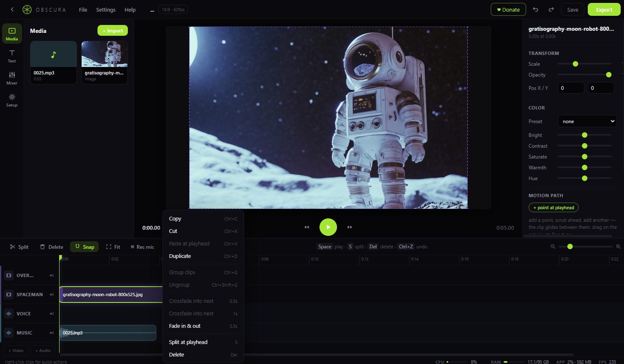Open the 16:9 · 60fps project settings
Image resolution: width=624 pixels, height=364 pixels.
tap(173, 10)
